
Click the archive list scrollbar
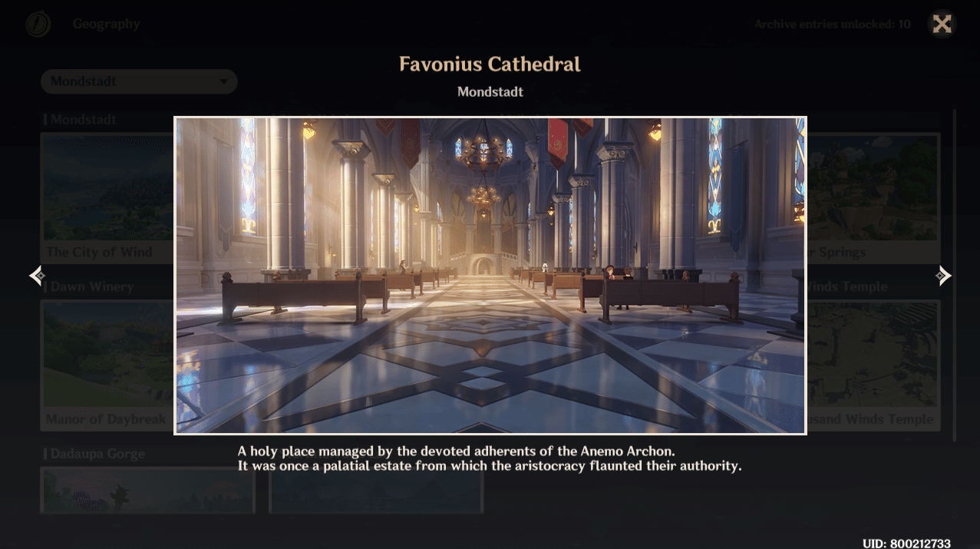pos(955,275)
